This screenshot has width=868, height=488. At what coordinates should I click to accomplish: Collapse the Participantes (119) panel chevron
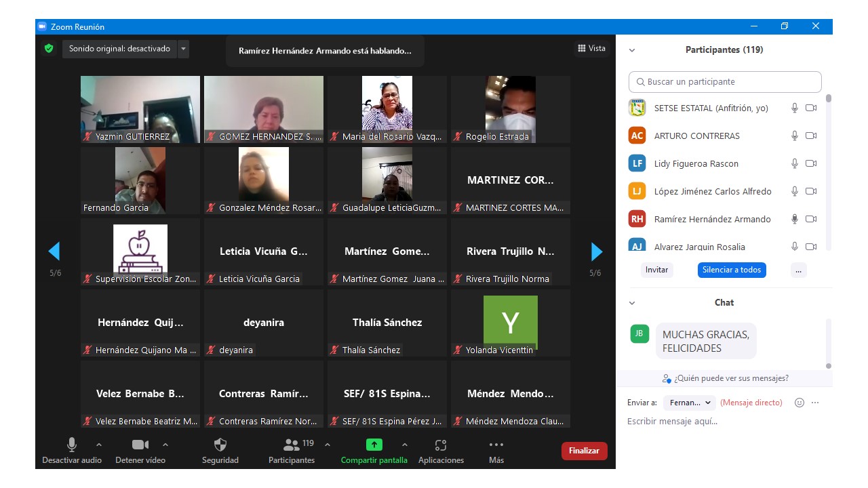coord(632,50)
